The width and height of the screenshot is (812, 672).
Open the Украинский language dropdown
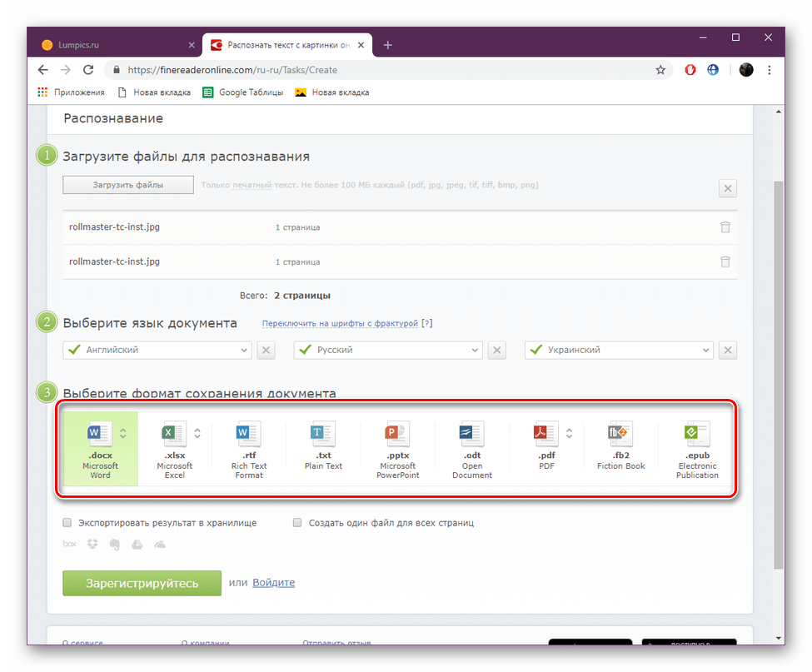pos(619,350)
